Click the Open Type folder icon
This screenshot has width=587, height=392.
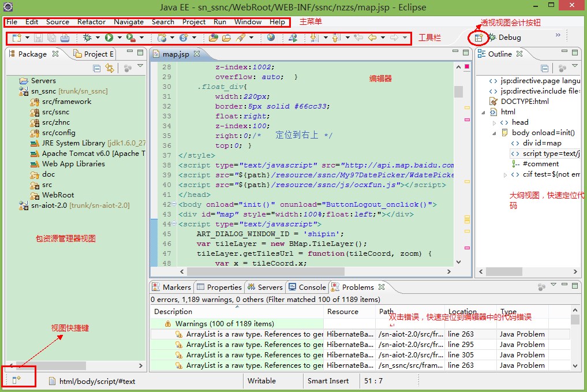coord(214,38)
